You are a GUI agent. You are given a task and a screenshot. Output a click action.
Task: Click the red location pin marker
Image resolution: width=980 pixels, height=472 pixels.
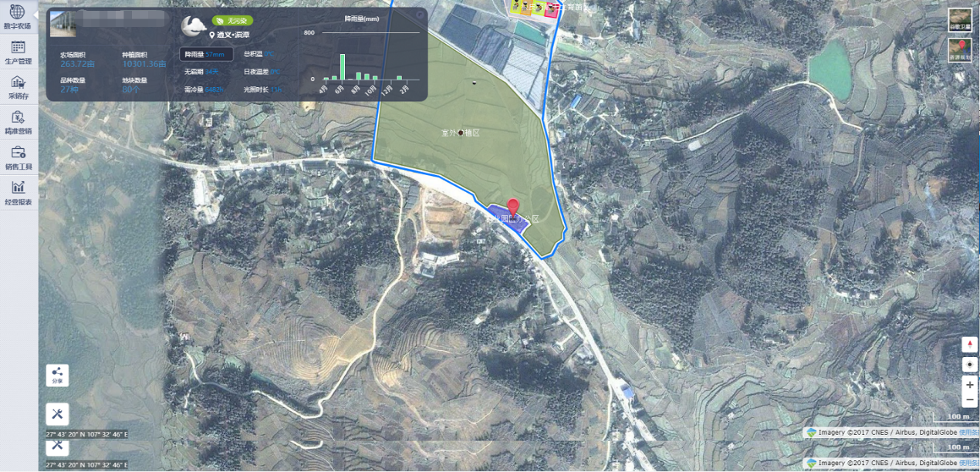(513, 208)
